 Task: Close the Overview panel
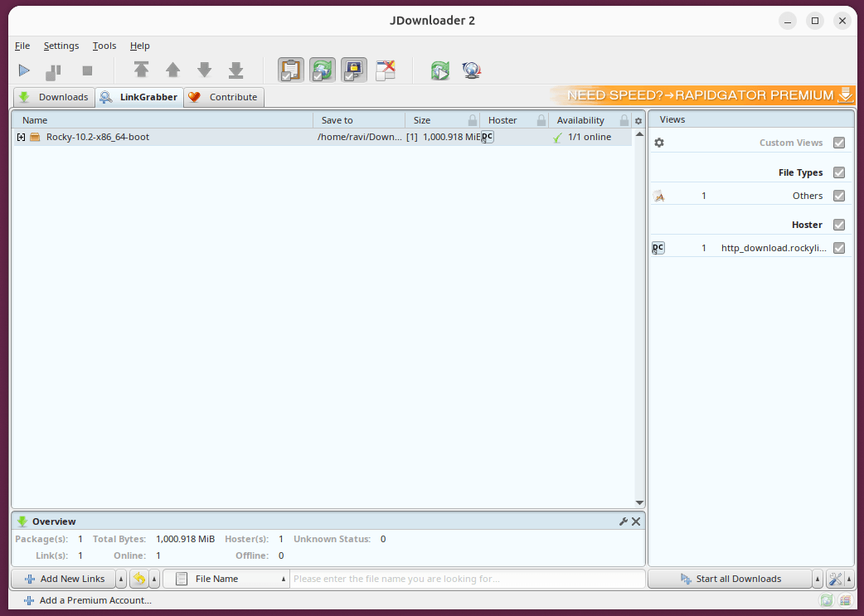point(636,521)
